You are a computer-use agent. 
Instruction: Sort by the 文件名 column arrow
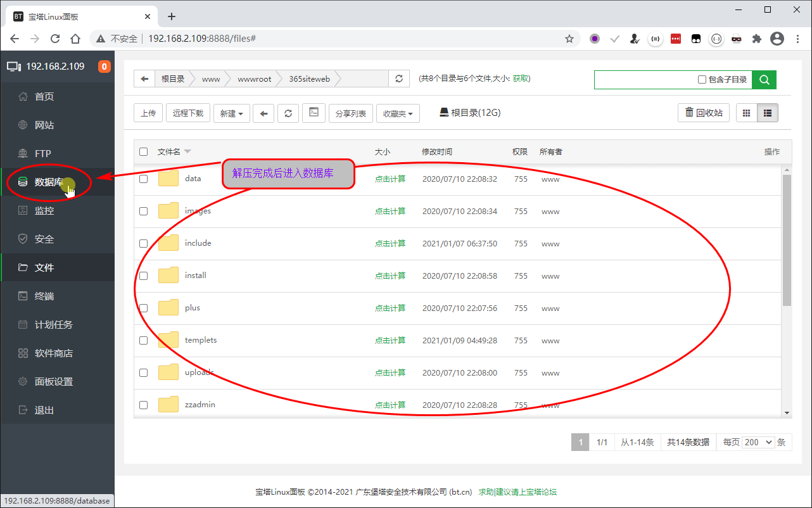(187, 151)
